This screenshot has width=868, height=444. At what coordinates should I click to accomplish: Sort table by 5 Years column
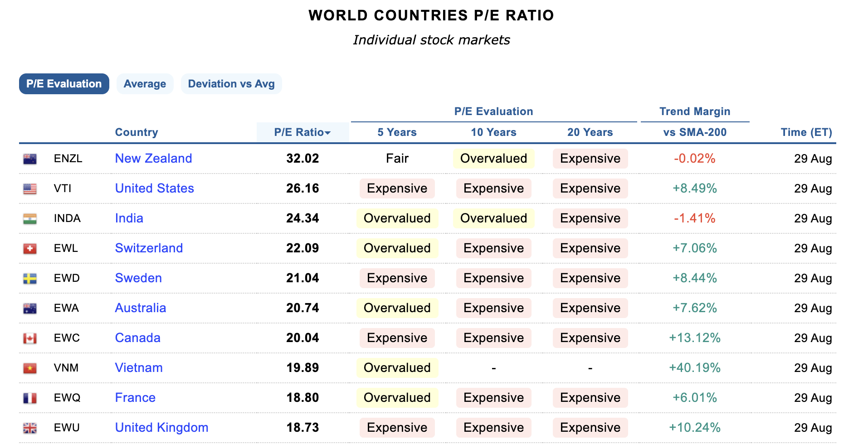coord(397,132)
